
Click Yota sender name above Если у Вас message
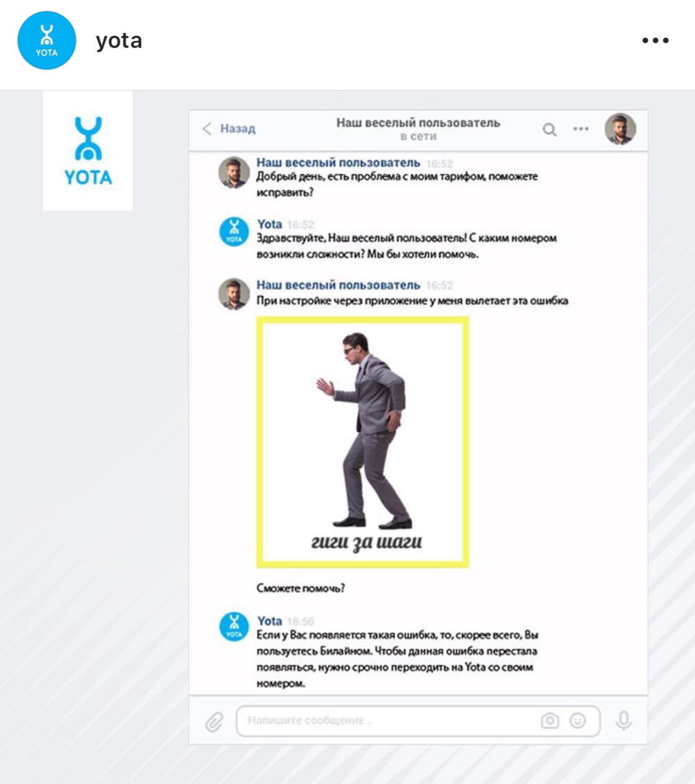tap(269, 621)
